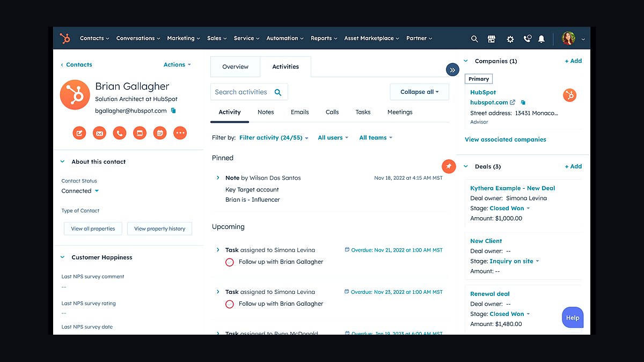The image size is (644, 362).
Task: Select the Meetings activity sub-tab
Action: 400,112
